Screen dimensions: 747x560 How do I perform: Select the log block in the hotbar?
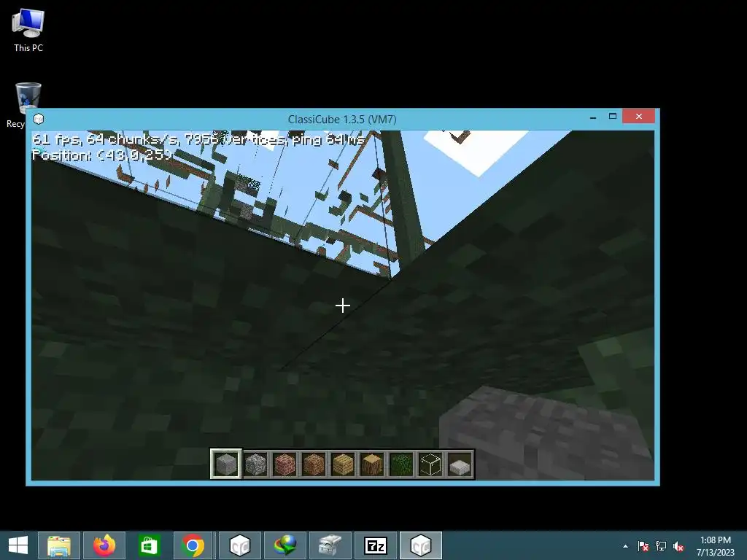point(372,464)
